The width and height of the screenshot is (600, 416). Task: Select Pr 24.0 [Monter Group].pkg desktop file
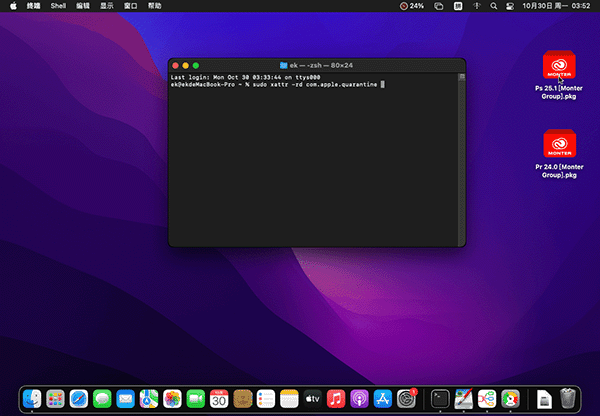click(559, 154)
